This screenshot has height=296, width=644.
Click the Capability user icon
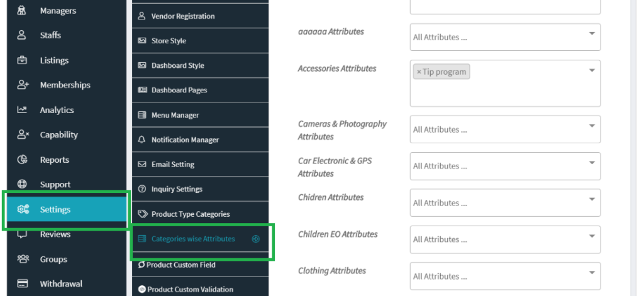click(x=23, y=134)
